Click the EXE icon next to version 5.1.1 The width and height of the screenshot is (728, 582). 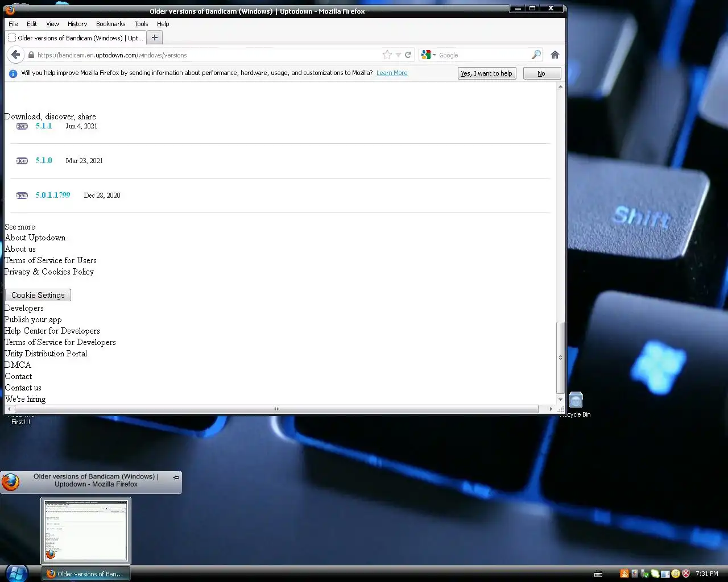(22, 126)
